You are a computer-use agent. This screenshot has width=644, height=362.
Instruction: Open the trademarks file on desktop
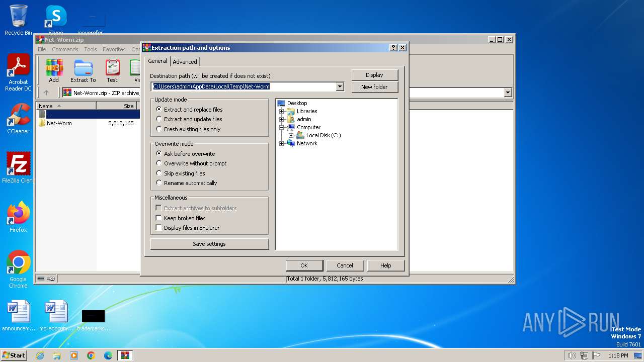(x=93, y=320)
